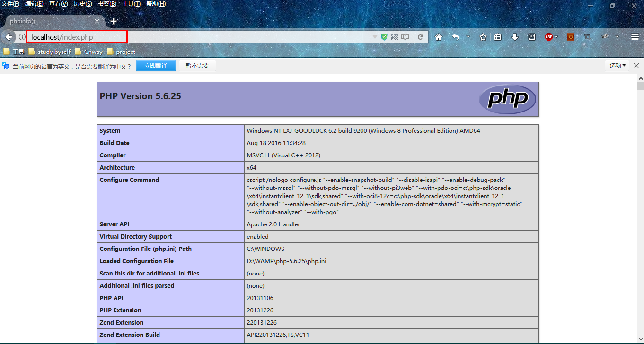Click the orange extension icon on toolbar
This screenshot has width=644, height=344.
click(570, 36)
